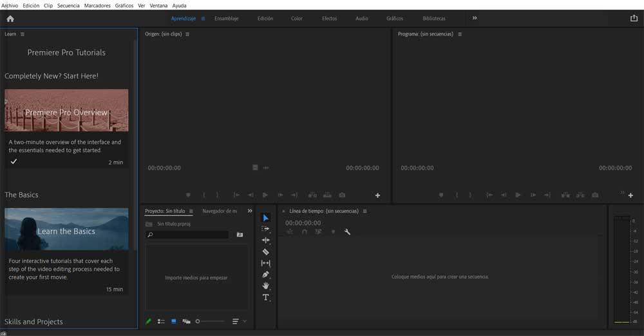Toggle timeline snap magnet
644x336 pixels.
pos(305,232)
